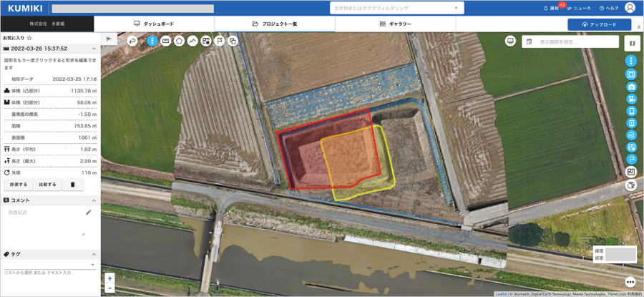Image resolution: width=644 pixels, height=297 pixels.
Task: Click the flag marker tool in map toolbar
Action: (x=220, y=41)
